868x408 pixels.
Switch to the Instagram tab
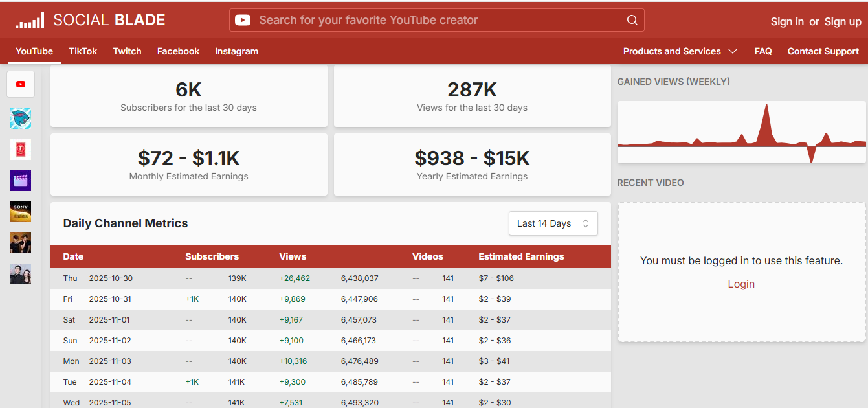(x=236, y=51)
